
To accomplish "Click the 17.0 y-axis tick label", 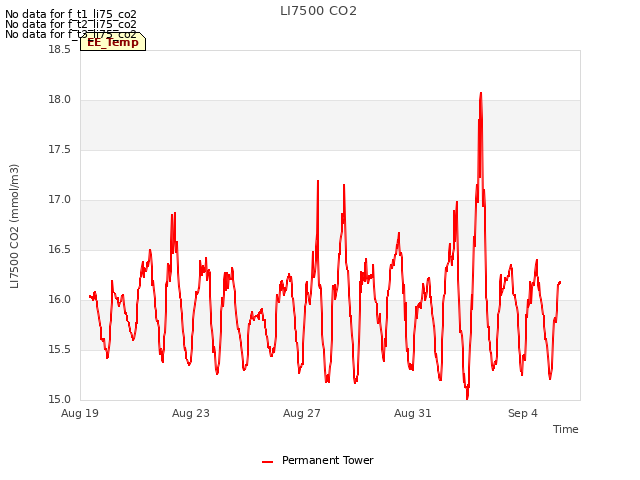I will (x=60, y=200).
